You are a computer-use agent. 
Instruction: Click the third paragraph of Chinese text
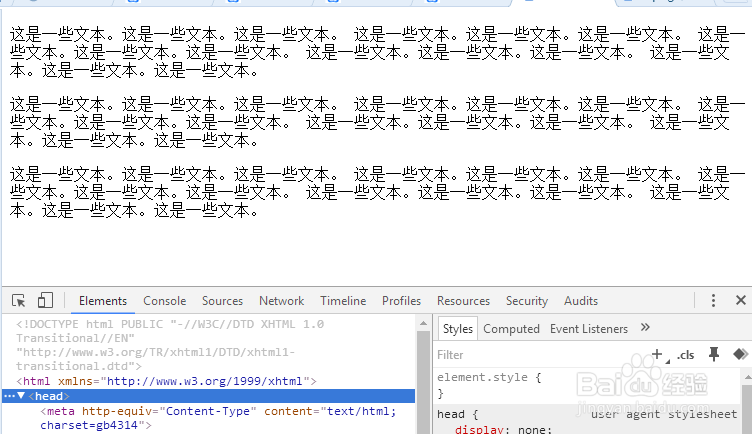click(376, 192)
